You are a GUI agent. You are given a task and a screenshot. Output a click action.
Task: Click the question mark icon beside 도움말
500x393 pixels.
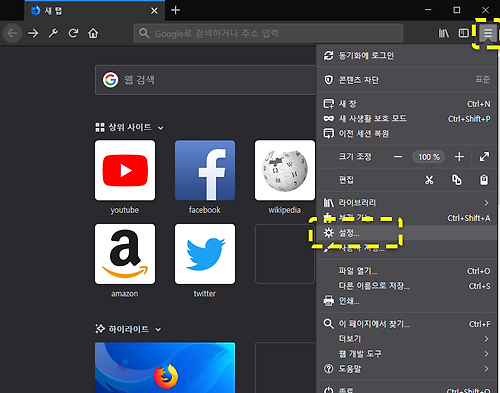[328, 369]
